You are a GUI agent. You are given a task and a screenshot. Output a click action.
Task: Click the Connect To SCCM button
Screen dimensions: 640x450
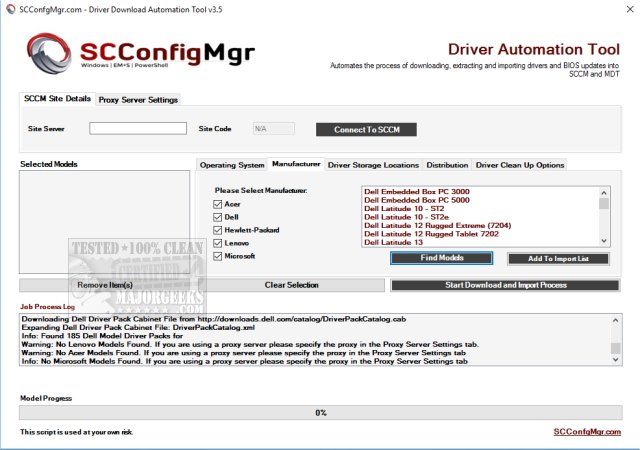pyautogui.click(x=366, y=129)
